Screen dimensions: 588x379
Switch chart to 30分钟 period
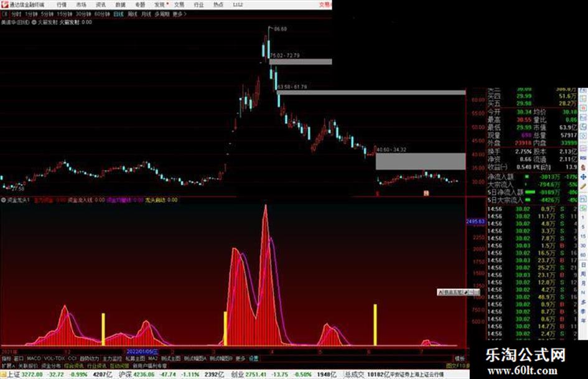click(83, 14)
